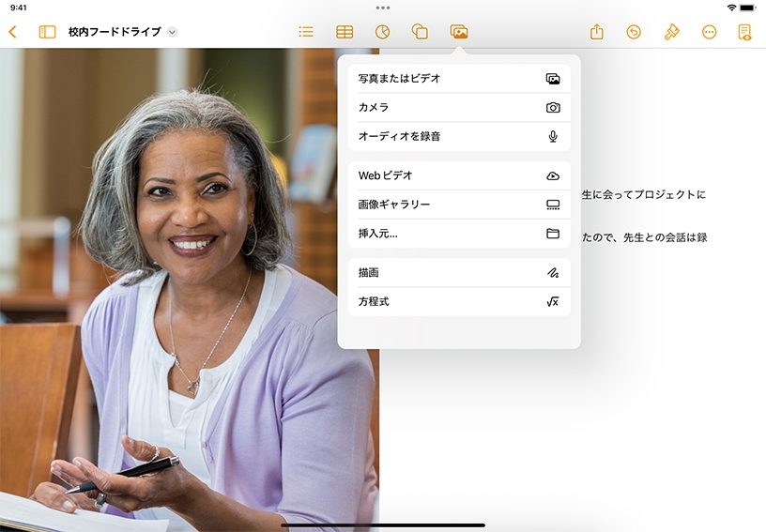Open the document settings icon
The width and height of the screenshot is (766, 532).
pyautogui.click(x=744, y=32)
